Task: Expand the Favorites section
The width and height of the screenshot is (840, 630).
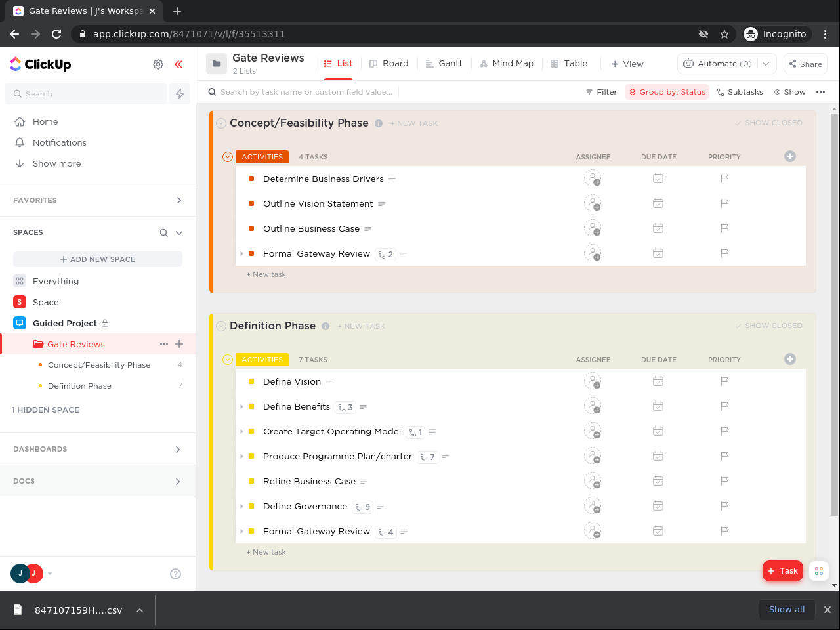Action: (179, 200)
